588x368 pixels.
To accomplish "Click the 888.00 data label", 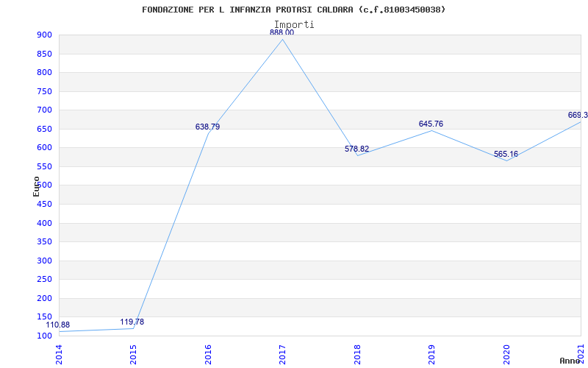I will pos(282,32).
